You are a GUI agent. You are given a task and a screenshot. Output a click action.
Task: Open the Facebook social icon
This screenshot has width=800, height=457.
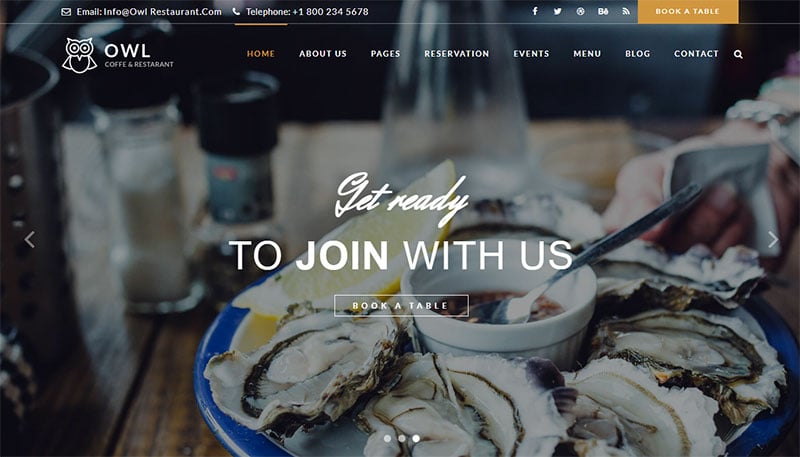pos(535,11)
